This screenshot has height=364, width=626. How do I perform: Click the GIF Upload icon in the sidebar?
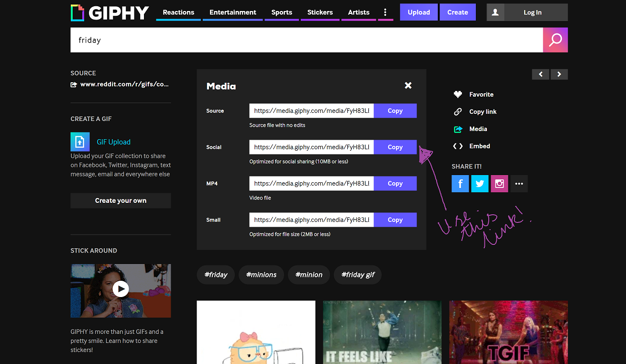[80, 142]
